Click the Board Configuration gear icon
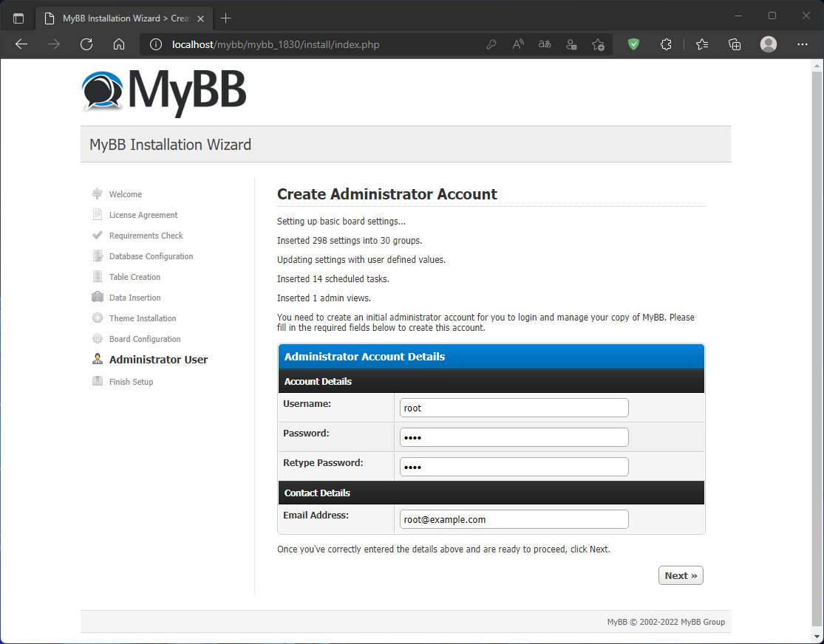This screenshot has height=644, width=824. (x=98, y=338)
